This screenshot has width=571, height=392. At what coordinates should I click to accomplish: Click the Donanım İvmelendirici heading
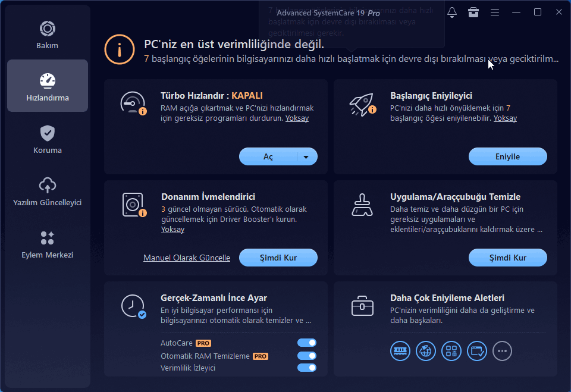click(208, 197)
